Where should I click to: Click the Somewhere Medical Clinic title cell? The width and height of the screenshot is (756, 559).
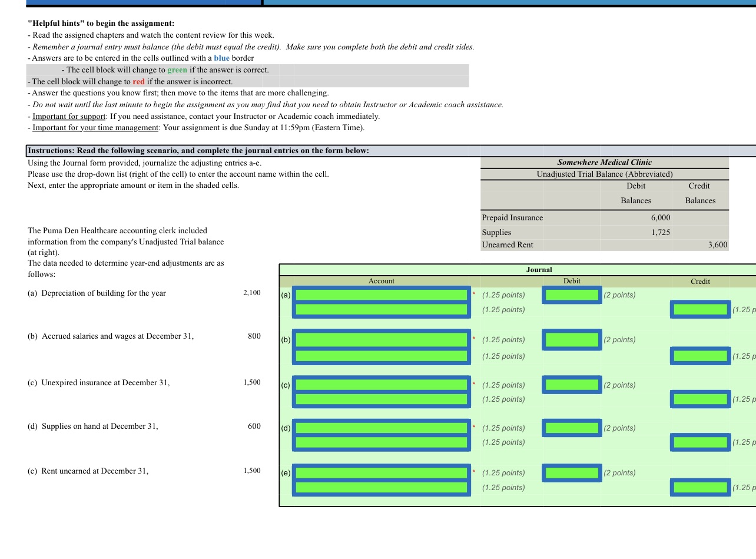coord(604,162)
